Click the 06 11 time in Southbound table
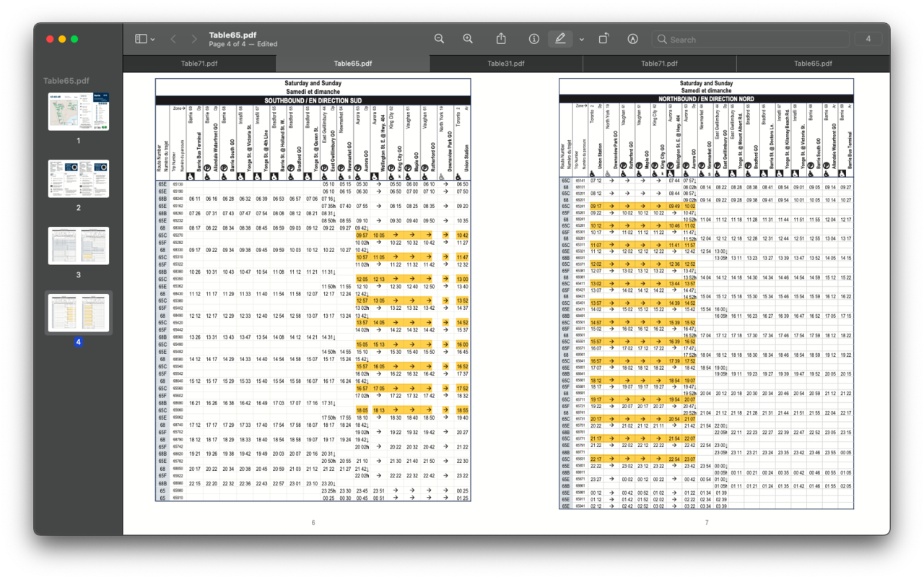The image size is (924, 580). click(195, 199)
